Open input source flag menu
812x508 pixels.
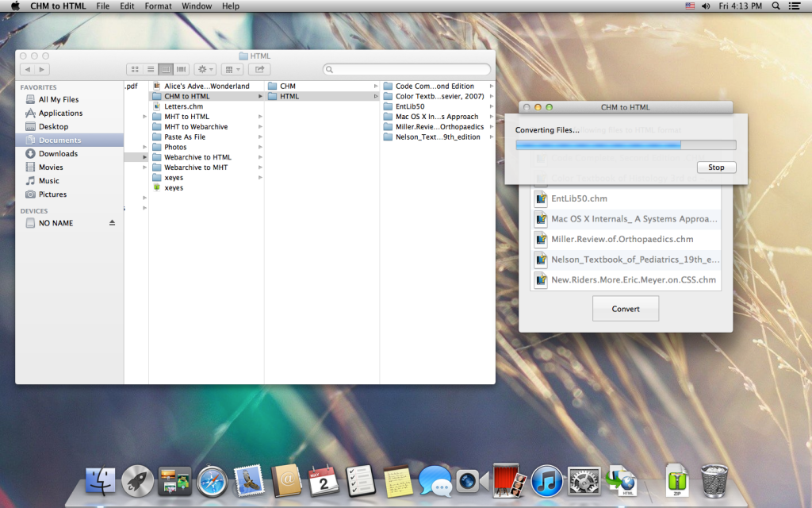pyautogui.click(x=690, y=6)
